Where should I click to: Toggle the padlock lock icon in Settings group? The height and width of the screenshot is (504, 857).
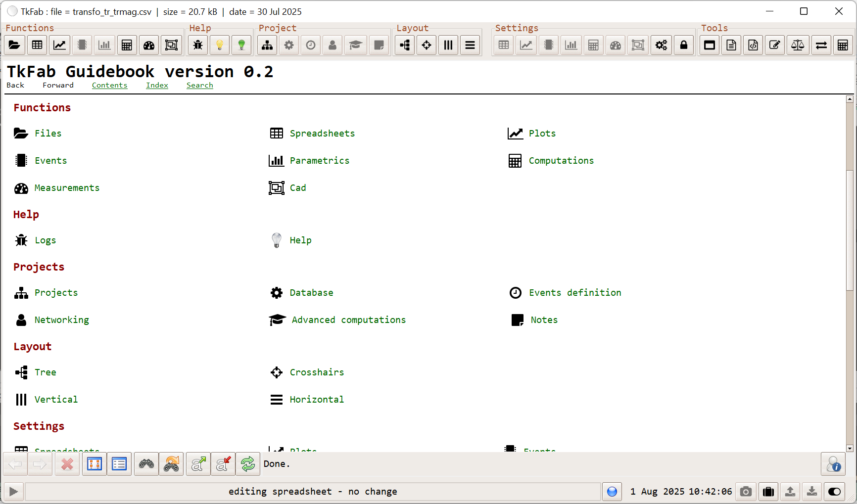pos(683,45)
